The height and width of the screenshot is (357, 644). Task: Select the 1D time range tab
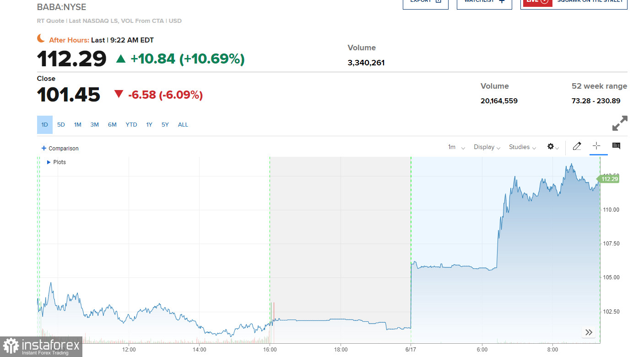coord(45,125)
